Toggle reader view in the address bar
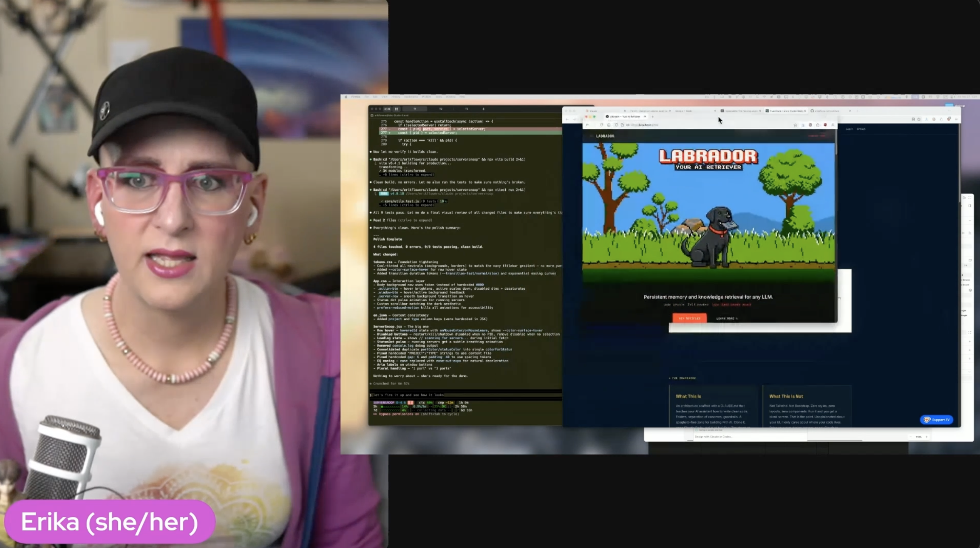 coord(622,125)
